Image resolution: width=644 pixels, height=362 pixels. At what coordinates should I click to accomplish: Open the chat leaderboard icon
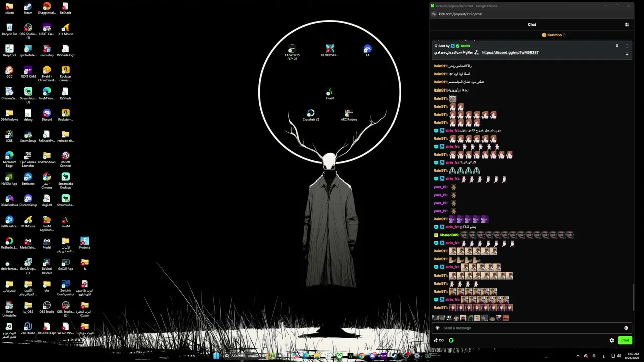[627, 24]
